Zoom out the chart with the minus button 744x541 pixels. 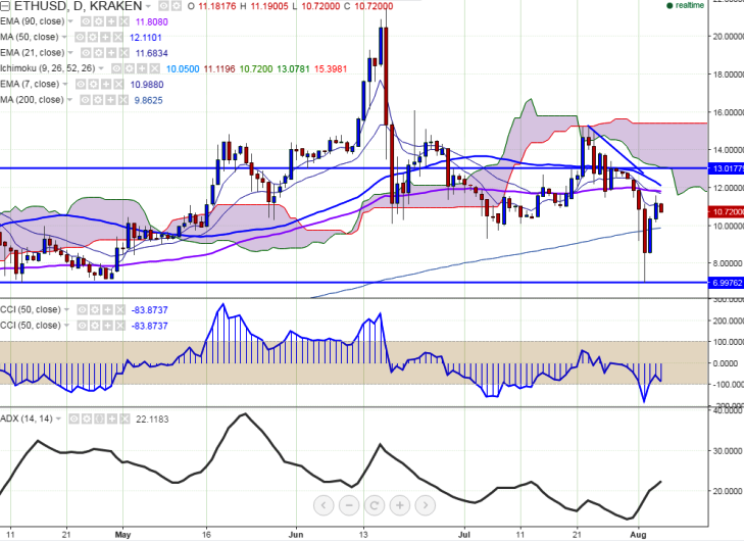(x=349, y=505)
